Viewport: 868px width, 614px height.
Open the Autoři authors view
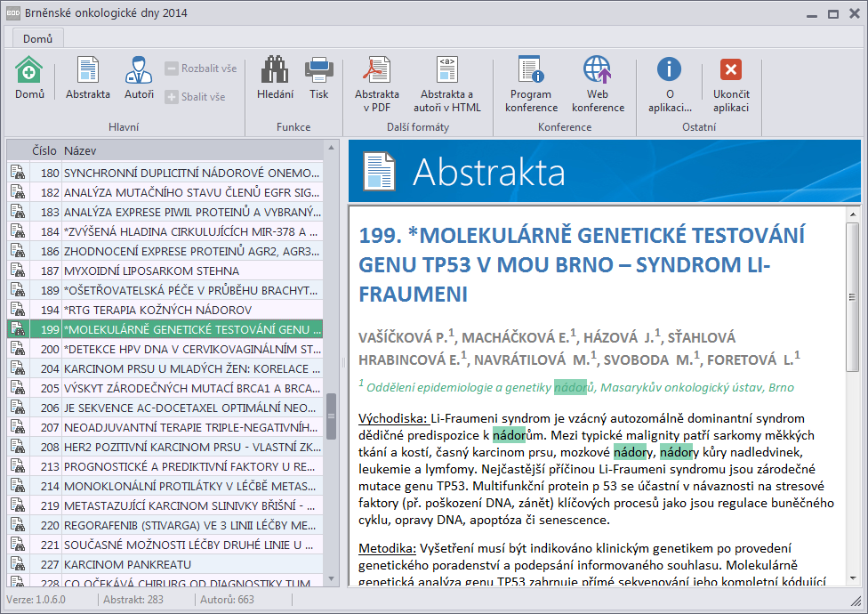(x=139, y=77)
